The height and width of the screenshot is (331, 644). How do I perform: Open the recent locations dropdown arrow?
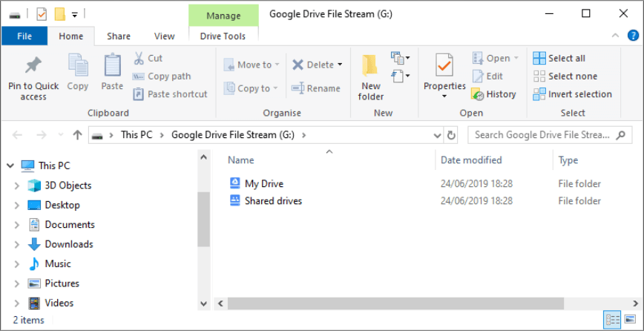[61, 134]
